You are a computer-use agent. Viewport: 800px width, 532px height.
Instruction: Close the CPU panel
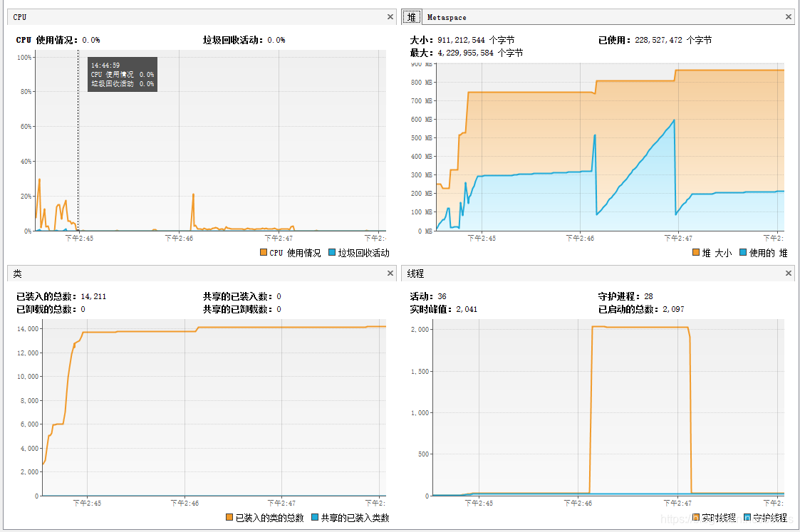[390, 17]
